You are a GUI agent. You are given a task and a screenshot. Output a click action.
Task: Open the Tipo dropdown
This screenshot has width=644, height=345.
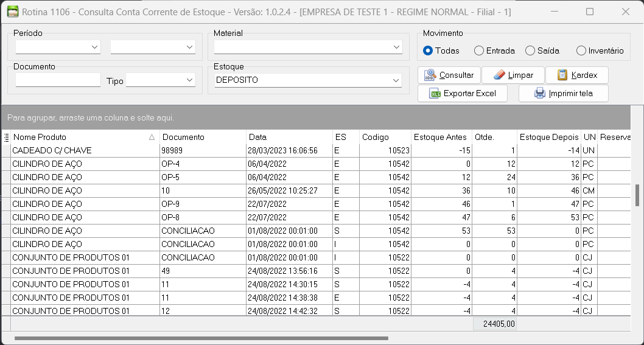pyautogui.click(x=190, y=80)
